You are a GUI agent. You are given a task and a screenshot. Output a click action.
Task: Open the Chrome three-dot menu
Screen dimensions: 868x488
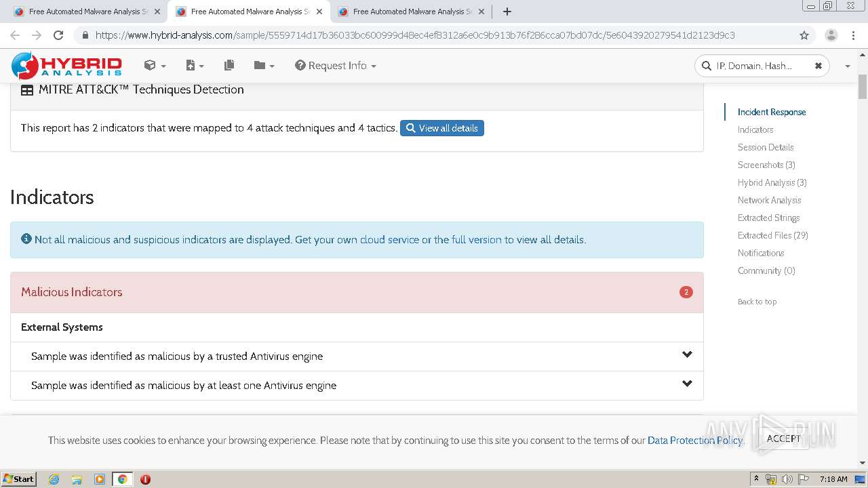pos(853,35)
